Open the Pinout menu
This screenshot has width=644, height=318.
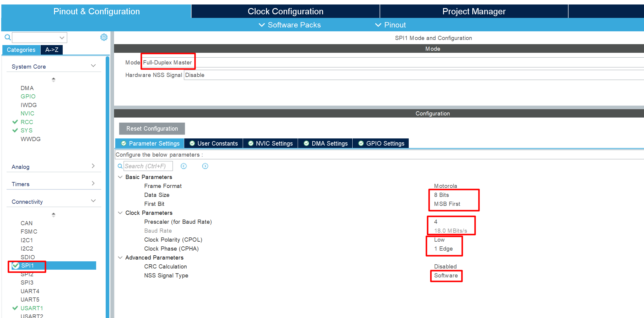(391, 25)
